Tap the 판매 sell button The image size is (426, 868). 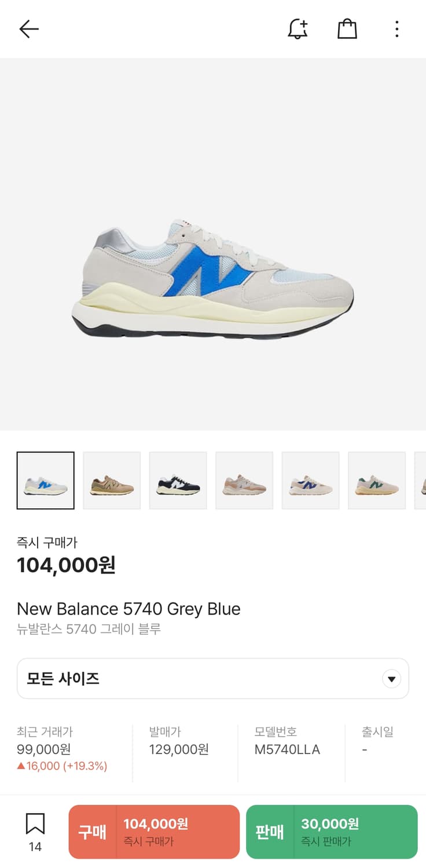(x=332, y=832)
